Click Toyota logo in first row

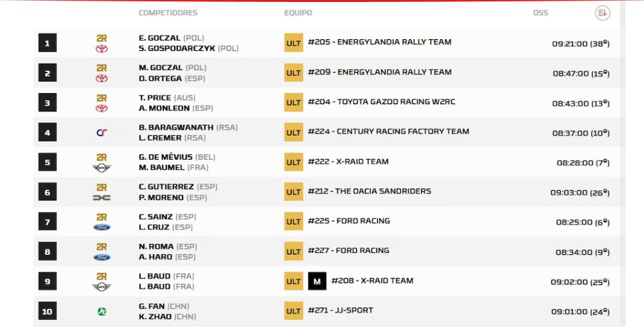point(102,49)
